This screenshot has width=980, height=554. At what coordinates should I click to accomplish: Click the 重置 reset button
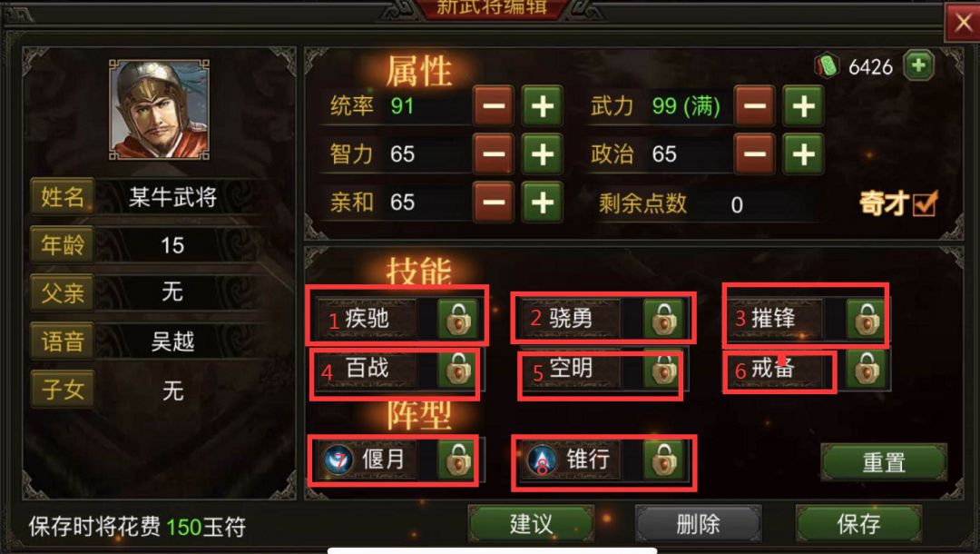coord(884,462)
